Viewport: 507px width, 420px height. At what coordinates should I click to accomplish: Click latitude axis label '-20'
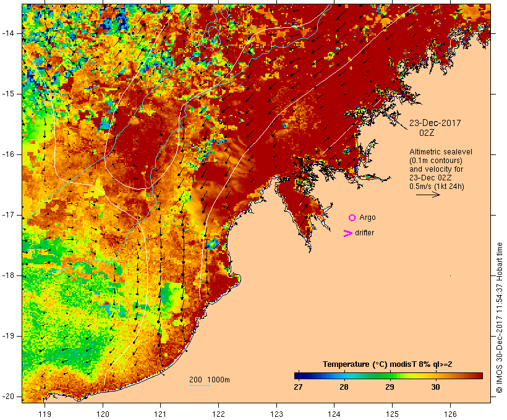coord(9,397)
